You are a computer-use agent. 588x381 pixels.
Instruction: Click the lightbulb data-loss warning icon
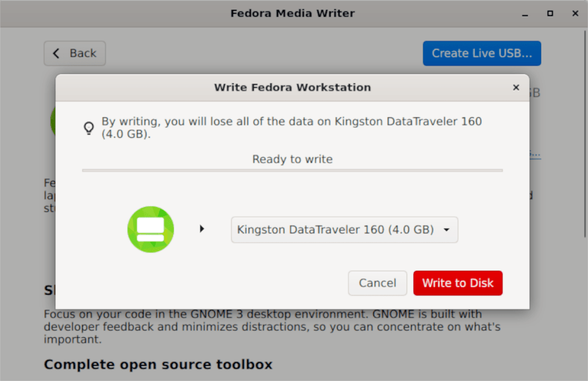point(88,128)
